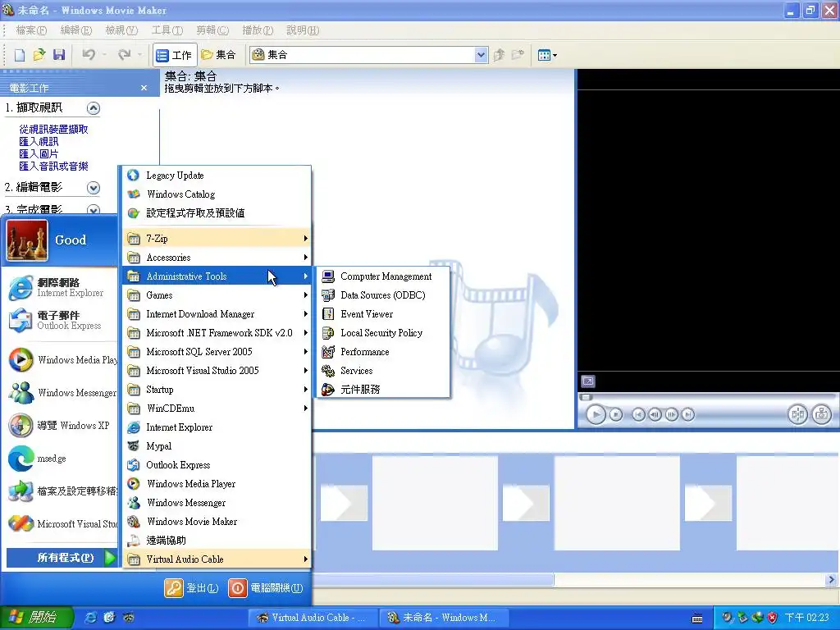Click the 從視訊裝置擷取 link

pos(53,129)
